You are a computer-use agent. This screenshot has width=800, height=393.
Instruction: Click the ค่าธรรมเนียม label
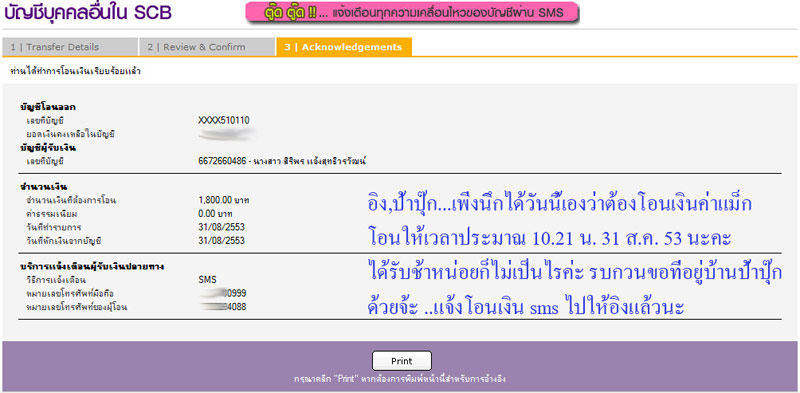pyautogui.click(x=52, y=214)
